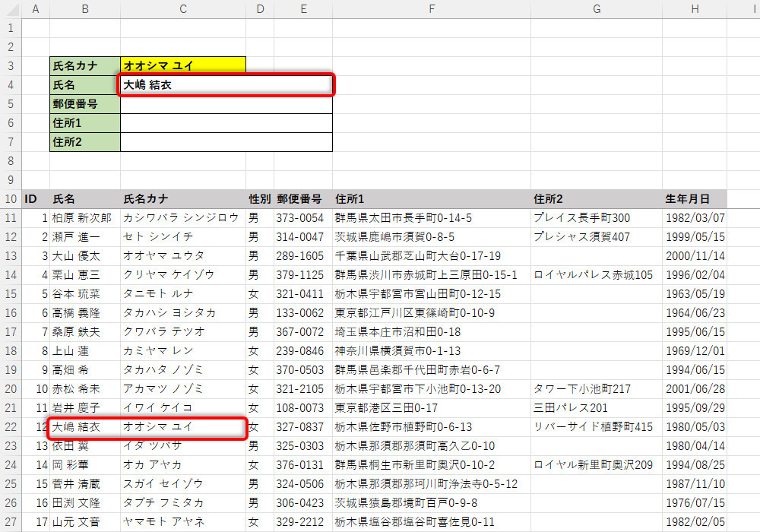This screenshot has height=532, width=760.
Task: Select column C header
Action: coord(182,9)
